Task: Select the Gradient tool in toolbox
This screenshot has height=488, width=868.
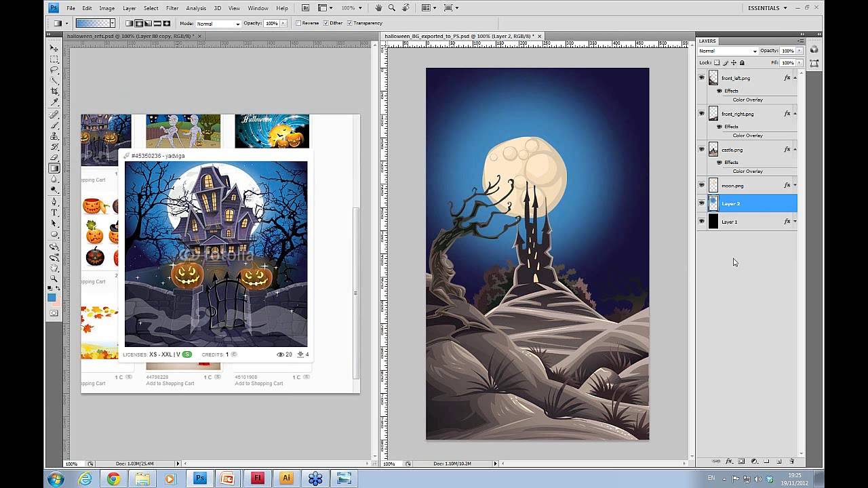Action: (54, 169)
